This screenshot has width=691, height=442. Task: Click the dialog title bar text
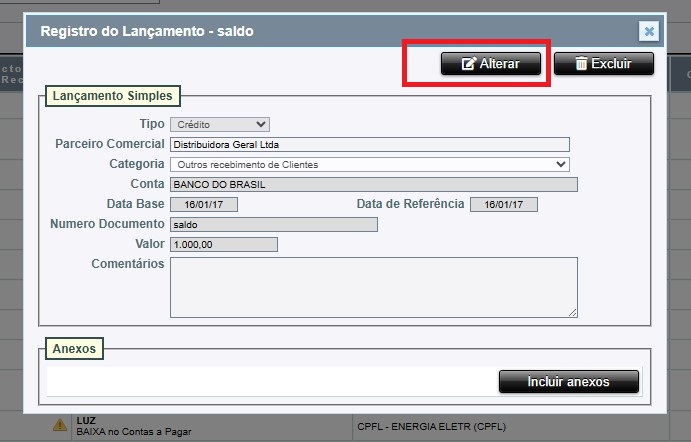click(147, 31)
